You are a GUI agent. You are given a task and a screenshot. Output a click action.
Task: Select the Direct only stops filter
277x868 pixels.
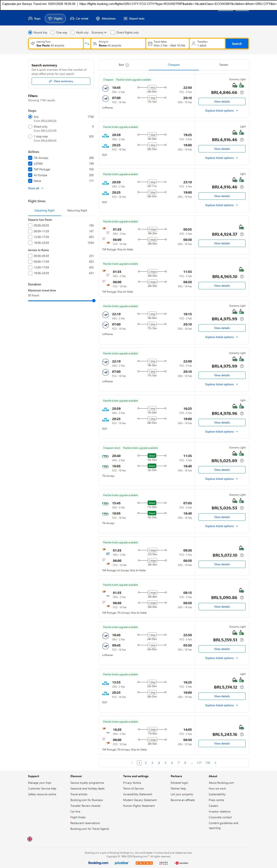30,127
